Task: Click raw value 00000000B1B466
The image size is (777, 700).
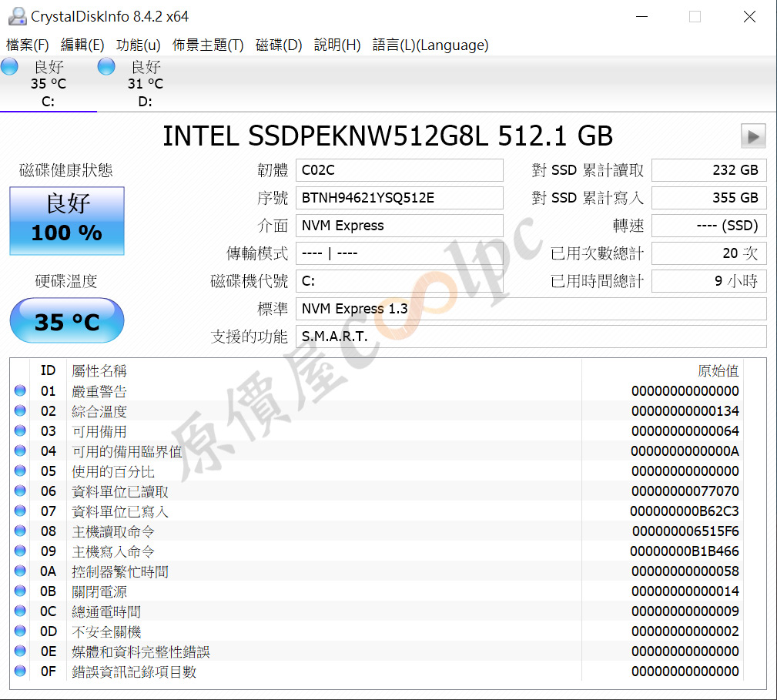Action: pyautogui.click(x=685, y=551)
